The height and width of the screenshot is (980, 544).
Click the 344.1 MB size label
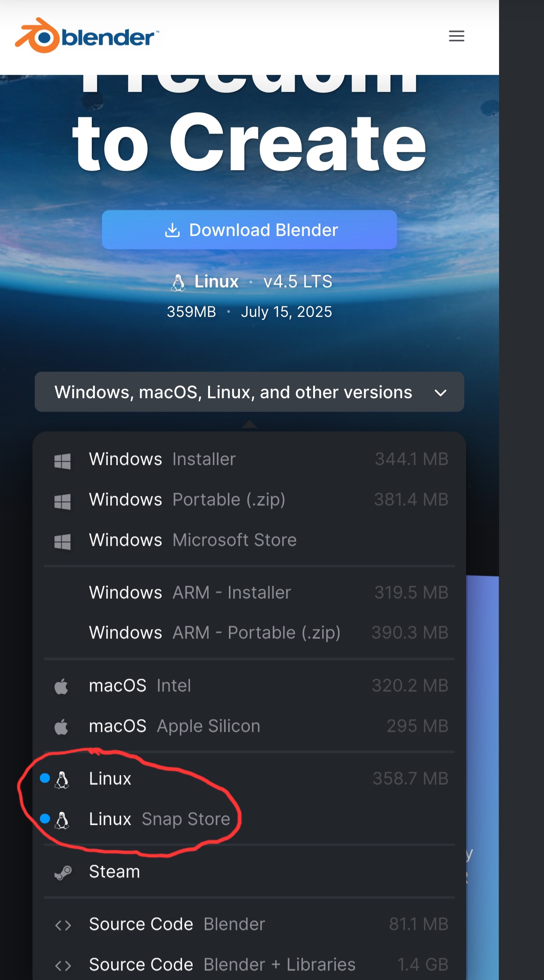pyautogui.click(x=412, y=459)
